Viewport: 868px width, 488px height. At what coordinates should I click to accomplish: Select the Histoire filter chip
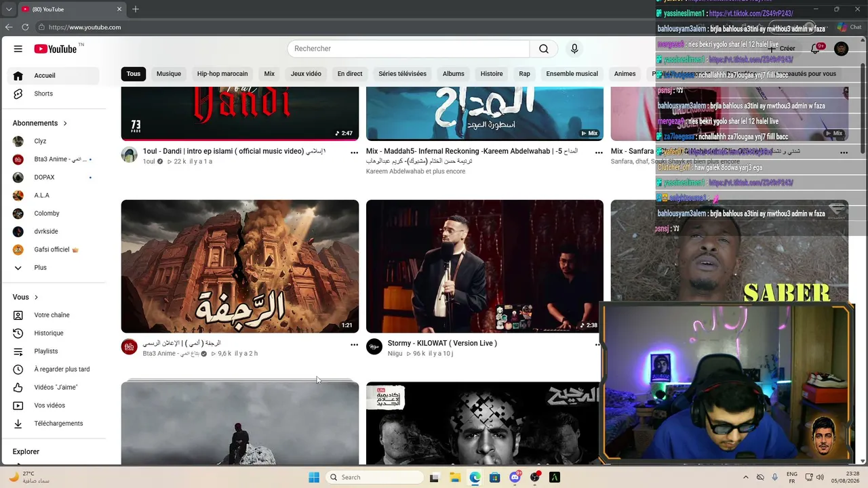click(x=492, y=74)
